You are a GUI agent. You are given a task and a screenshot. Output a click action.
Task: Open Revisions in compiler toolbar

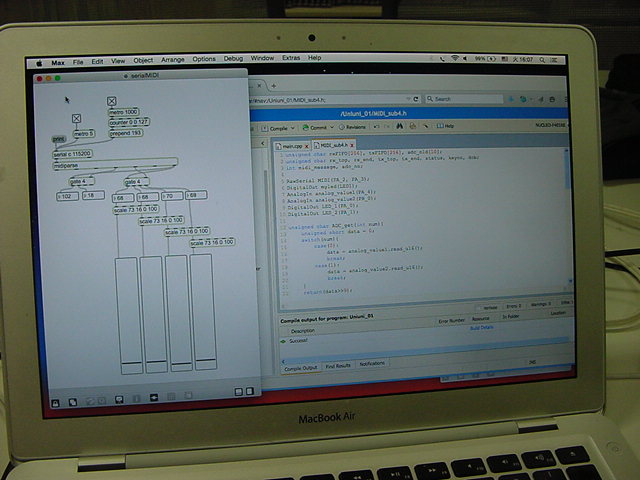click(x=352, y=127)
